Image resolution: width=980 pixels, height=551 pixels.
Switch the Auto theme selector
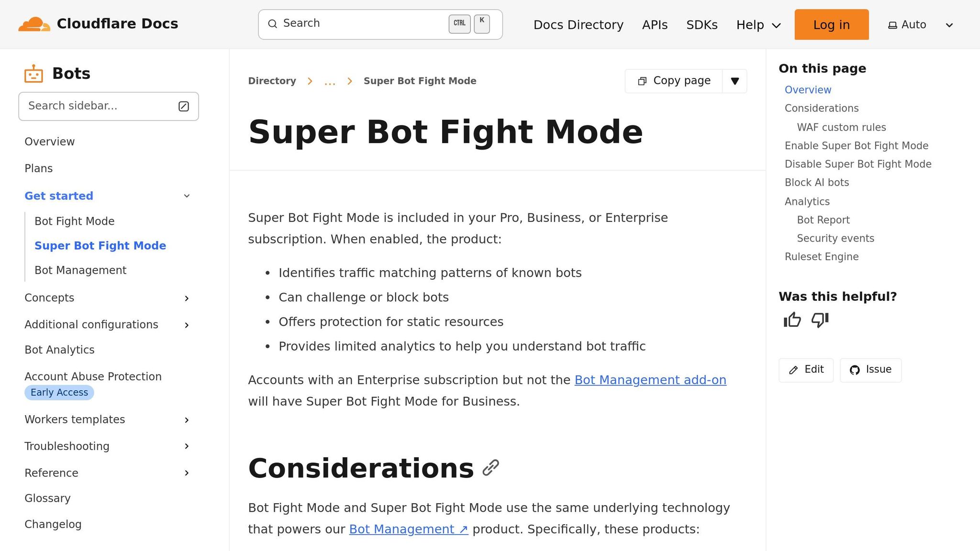tap(919, 24)
